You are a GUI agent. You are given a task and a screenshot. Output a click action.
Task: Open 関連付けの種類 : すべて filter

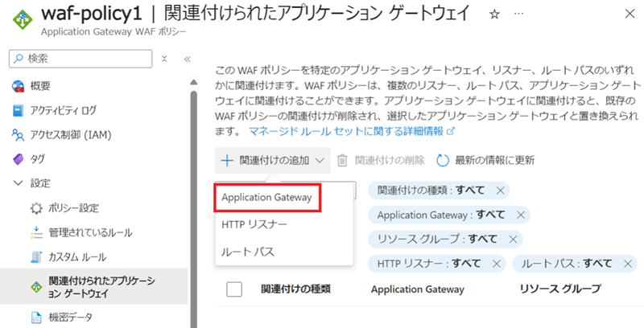click(x=431, y=191)
